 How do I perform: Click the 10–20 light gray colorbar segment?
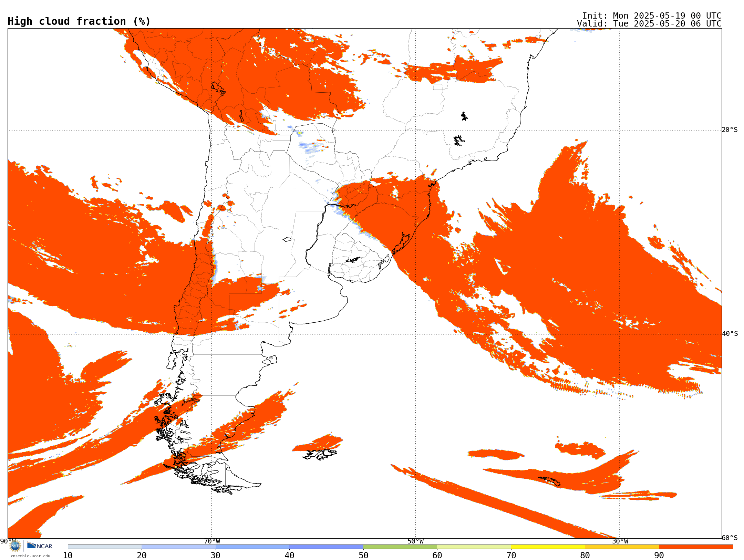(x=105, y=547)
